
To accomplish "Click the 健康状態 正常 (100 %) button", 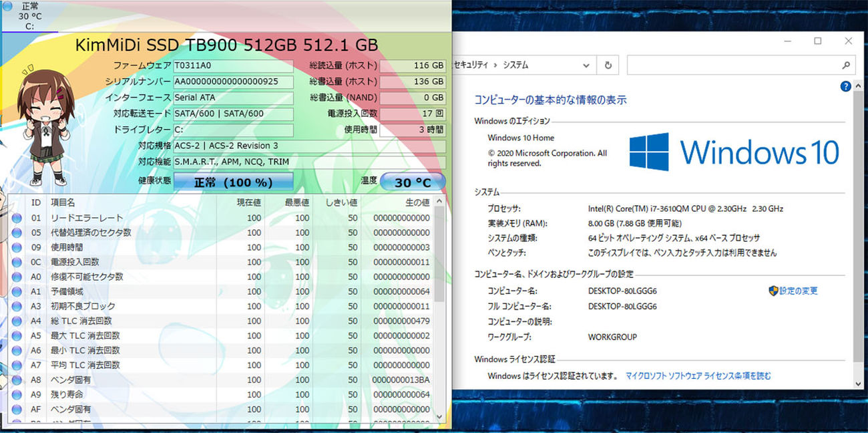I will pos(233,182).
